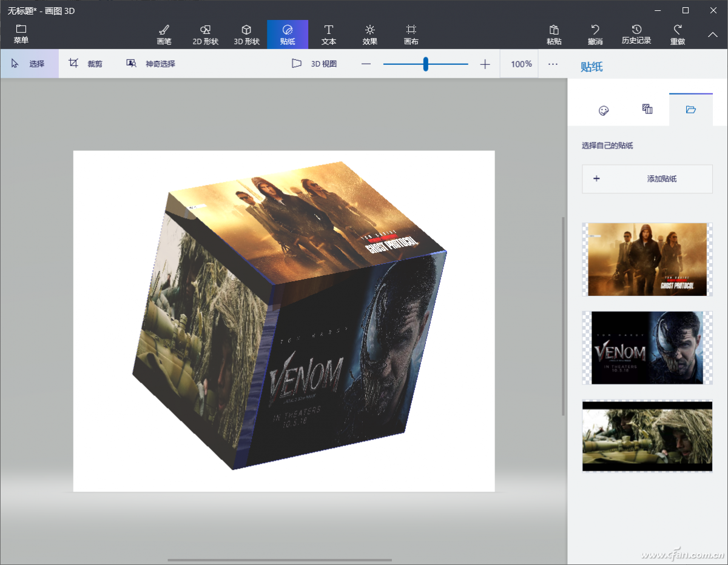The image size is (728, 565).
Task: Click the 神奇选择 magic select button
Action: point(151,64)
